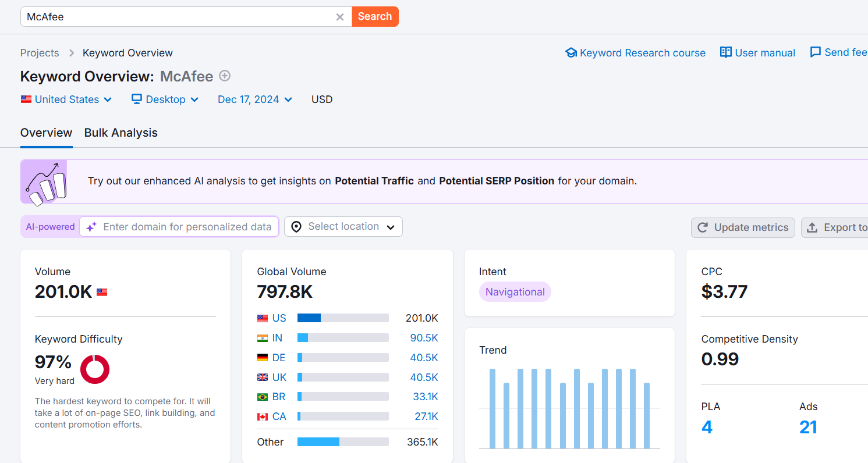Click the Other volume progress bar
The width and height of the screenshot is (868, 463).
pos(343,442)
